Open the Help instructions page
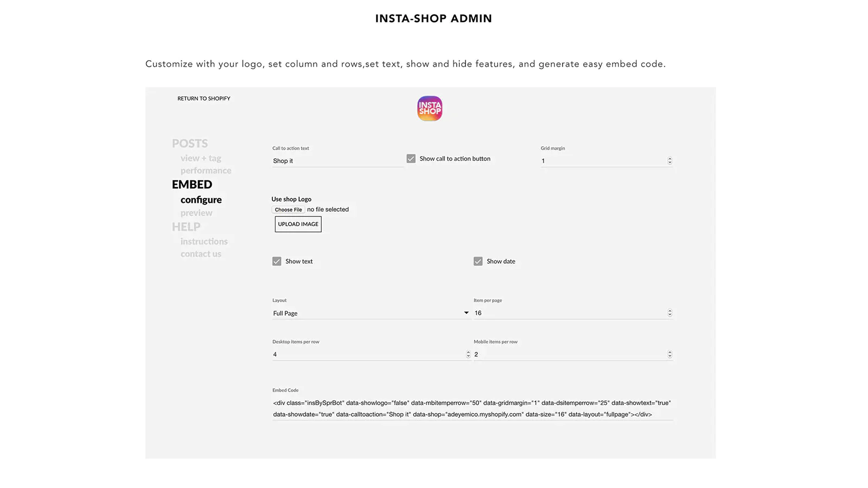868x488 pixels. pos(204,241)
